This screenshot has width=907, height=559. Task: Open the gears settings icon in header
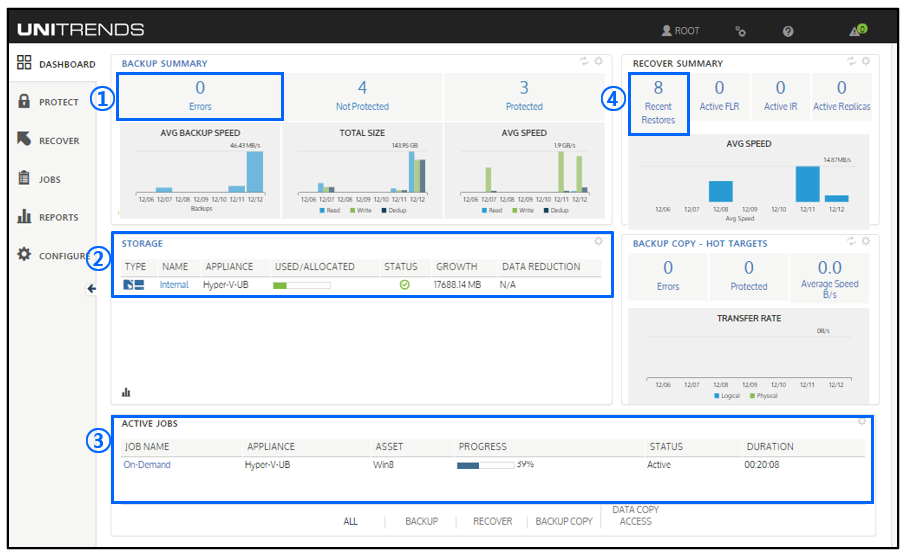tap(740, 31)
